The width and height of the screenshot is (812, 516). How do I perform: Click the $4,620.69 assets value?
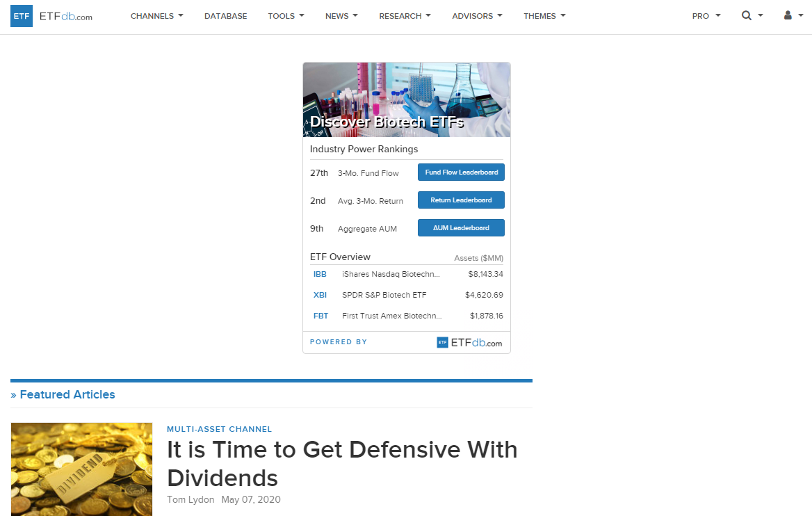pyautogui.click(x=484, y=295)
